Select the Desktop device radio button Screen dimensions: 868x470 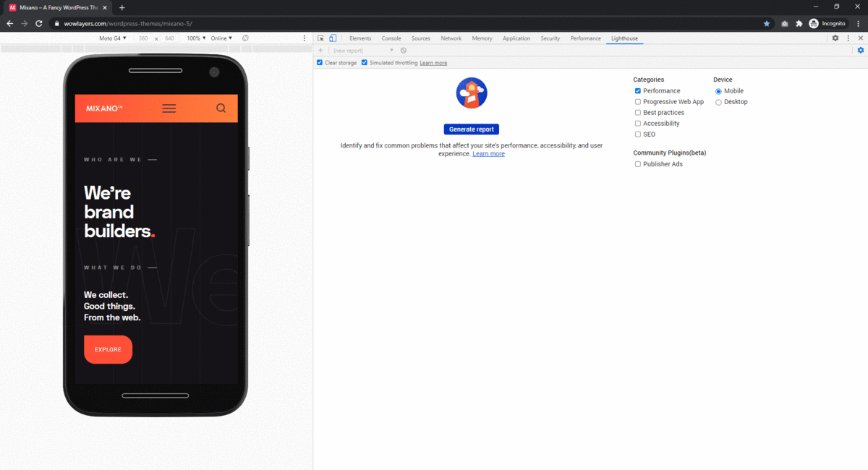coord(718,102)
